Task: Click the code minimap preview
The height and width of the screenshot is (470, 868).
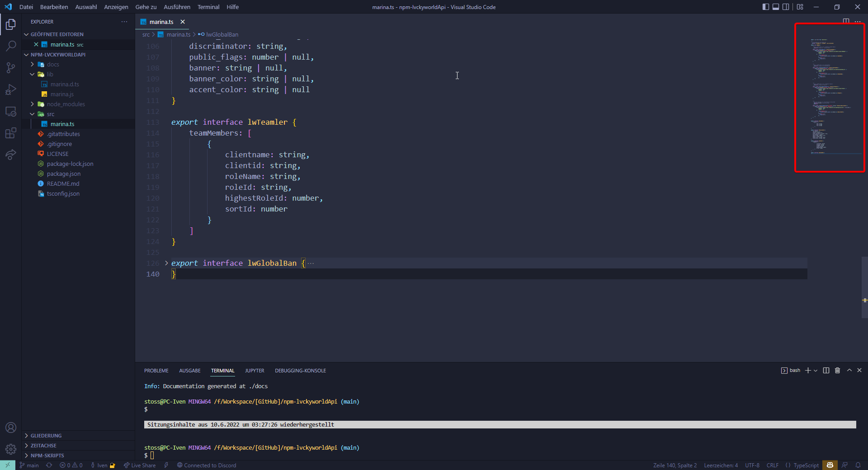Action: click(x=830, y=98)
